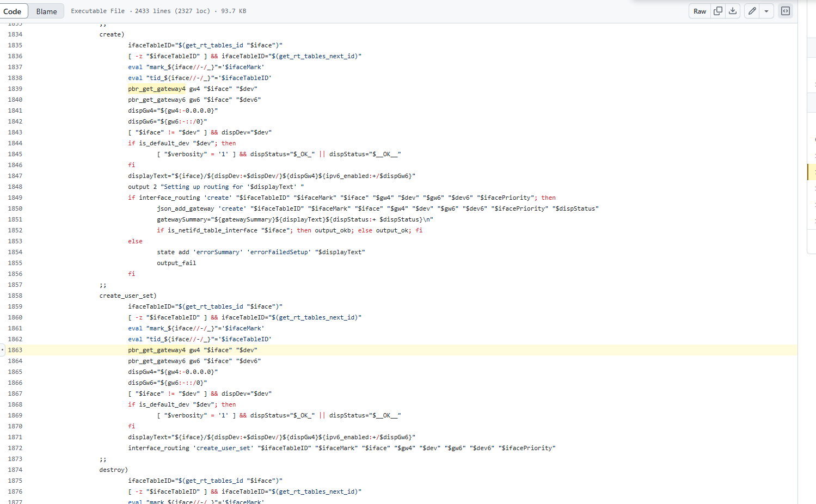816x504 pixels.
Task: Click the 'output 2 "Setting up routing for' line
Action: tap(216, 187)
